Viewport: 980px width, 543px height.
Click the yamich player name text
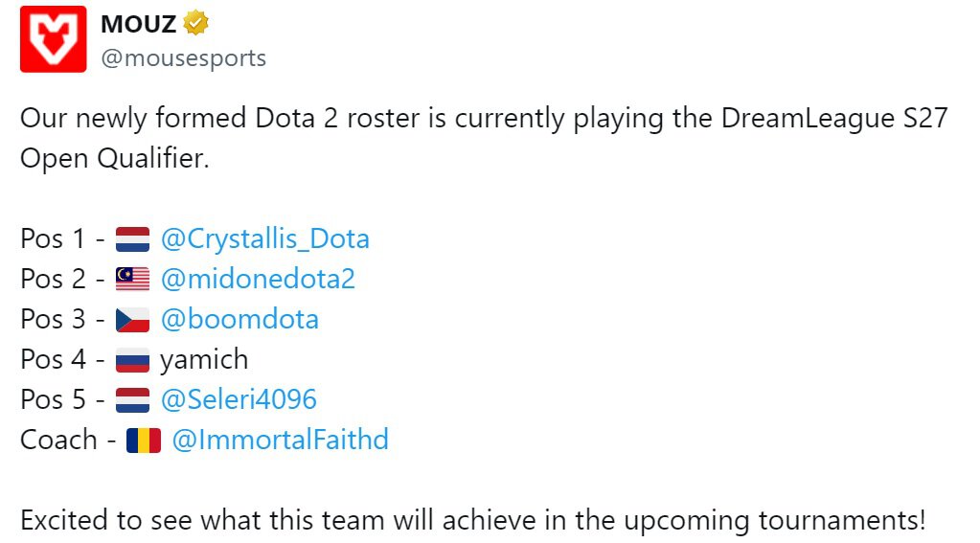204,359
